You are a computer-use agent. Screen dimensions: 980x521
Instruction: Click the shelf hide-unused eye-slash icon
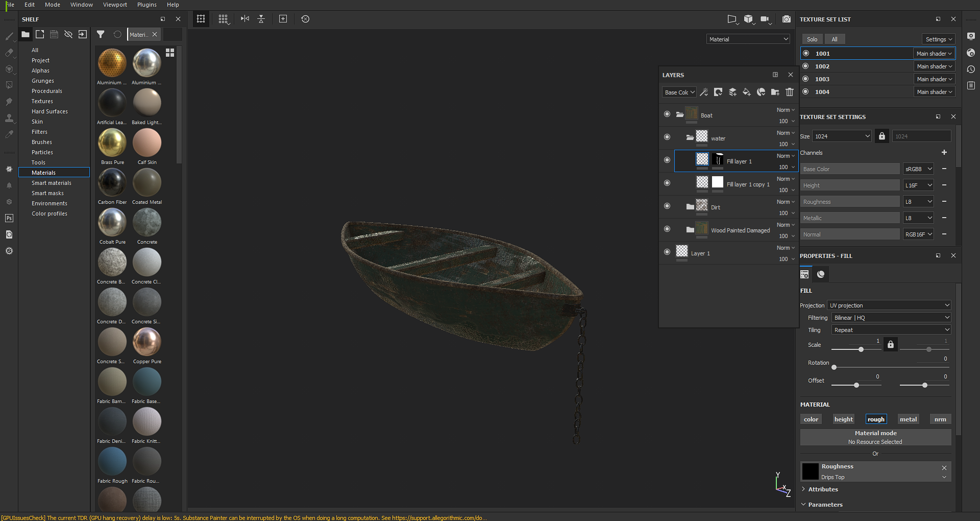(68, 34)
